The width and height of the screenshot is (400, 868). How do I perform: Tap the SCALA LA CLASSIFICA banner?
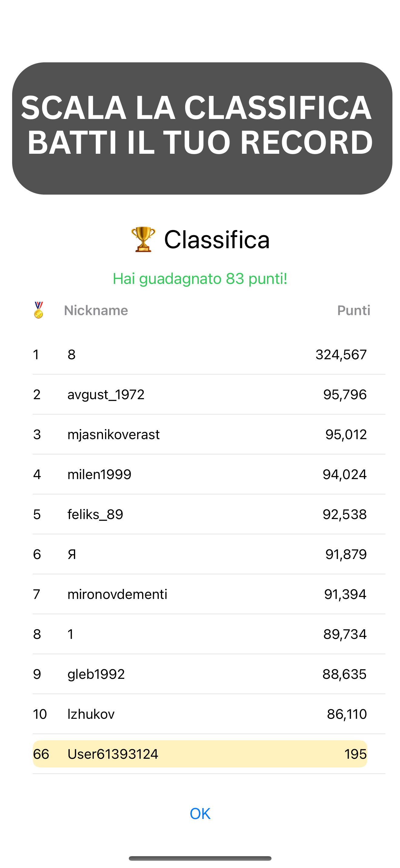202,128
